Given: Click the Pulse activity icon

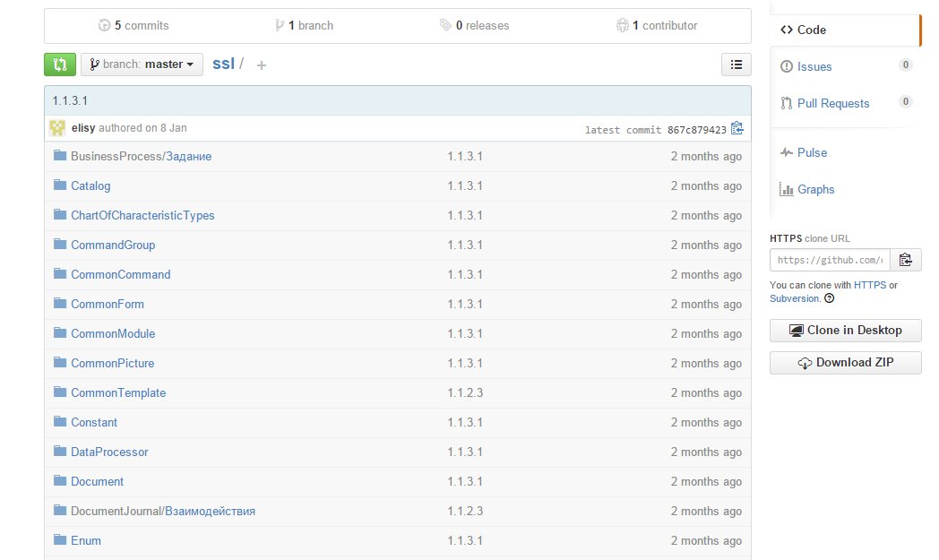Looking at the screenshot, I should pyautogui.click(x=787, y=152).
